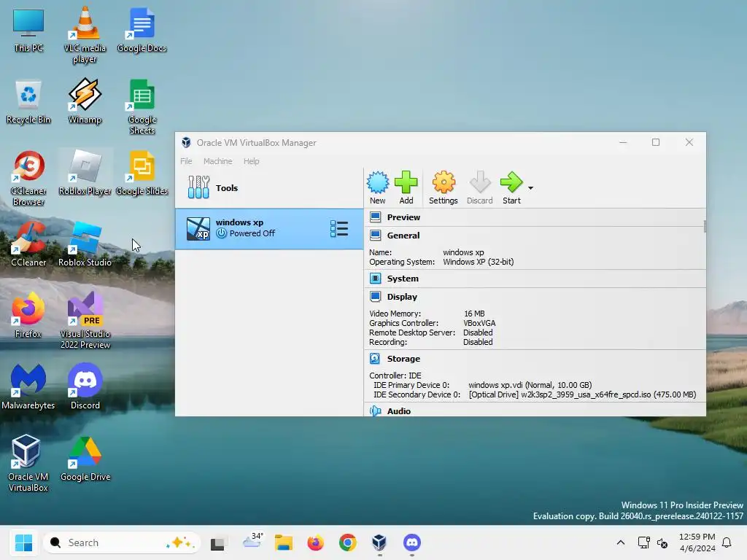Open the File menu

186,161
